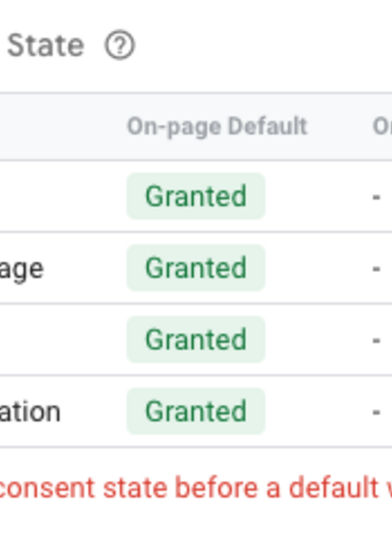Click the "Default" word in column header
The width and height of the screenshot is (392, 549).
pyautogui.click(x=268, y=126)
